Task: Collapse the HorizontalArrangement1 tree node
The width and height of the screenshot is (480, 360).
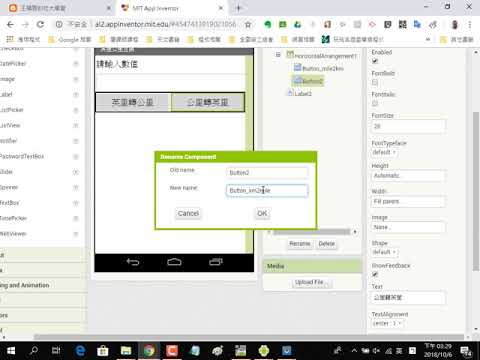Action: coord(278,54)
